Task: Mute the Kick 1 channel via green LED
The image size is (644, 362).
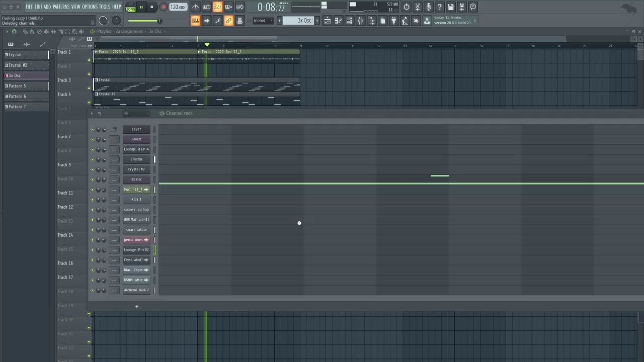Action: (93, 200)
